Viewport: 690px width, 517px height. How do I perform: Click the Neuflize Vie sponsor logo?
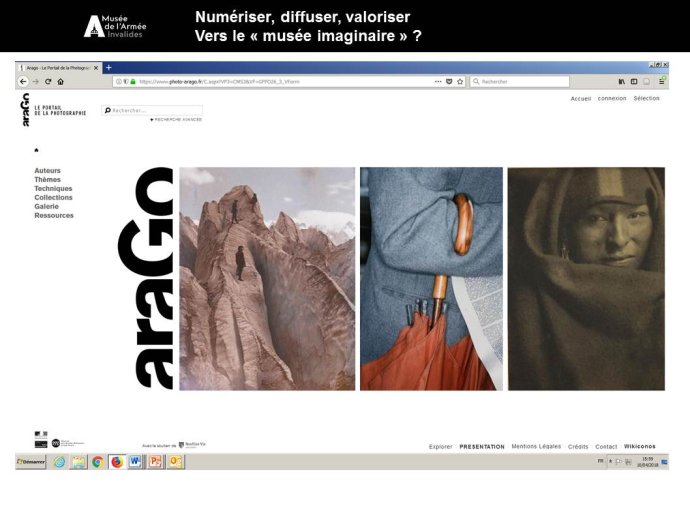point(192,445)
